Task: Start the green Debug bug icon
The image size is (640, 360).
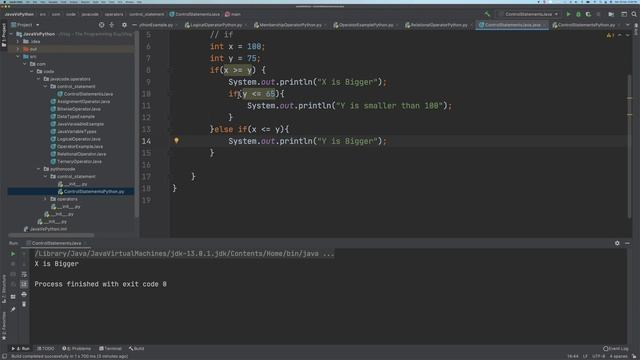Action: [x=578, y=14]
